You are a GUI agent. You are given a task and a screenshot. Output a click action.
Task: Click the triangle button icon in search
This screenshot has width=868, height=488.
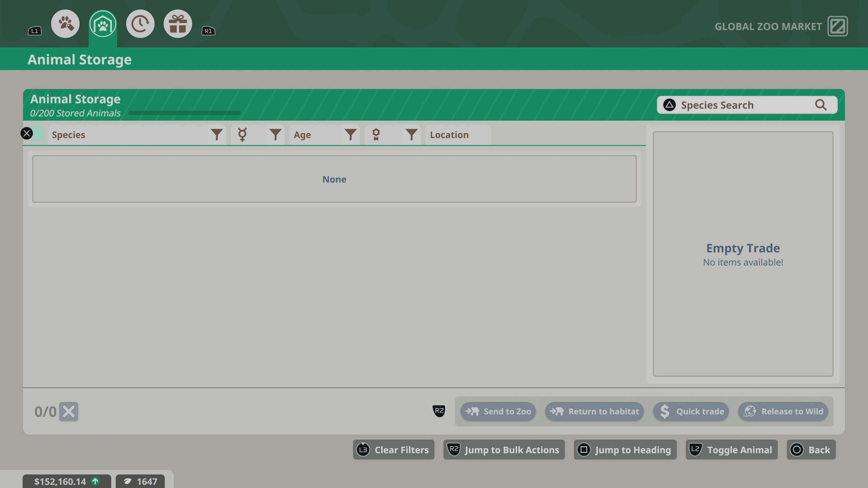click(669, 105)
